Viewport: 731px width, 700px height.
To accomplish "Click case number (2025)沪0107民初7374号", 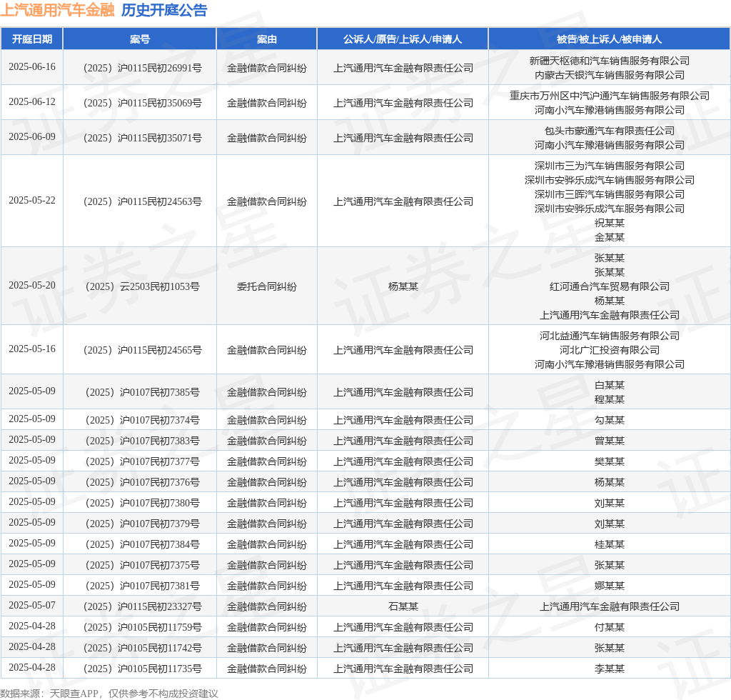I will pos(142,420).
